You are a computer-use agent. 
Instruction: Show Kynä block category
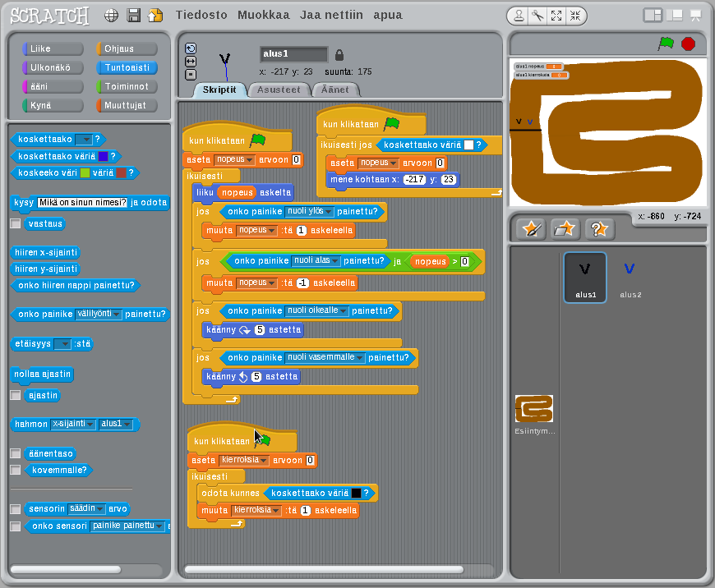click(53, 105)
